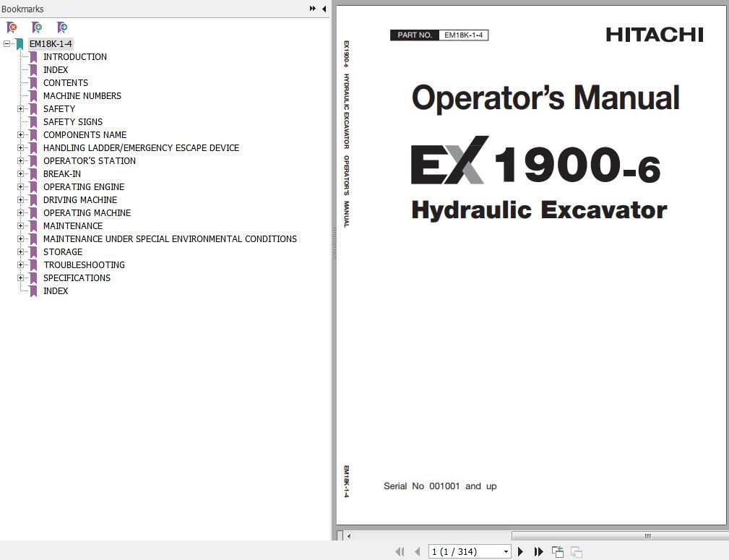729x560 pixels.
Task: Collapse the Bookmarks panel with left arrow
Action: tap(324, 9)
